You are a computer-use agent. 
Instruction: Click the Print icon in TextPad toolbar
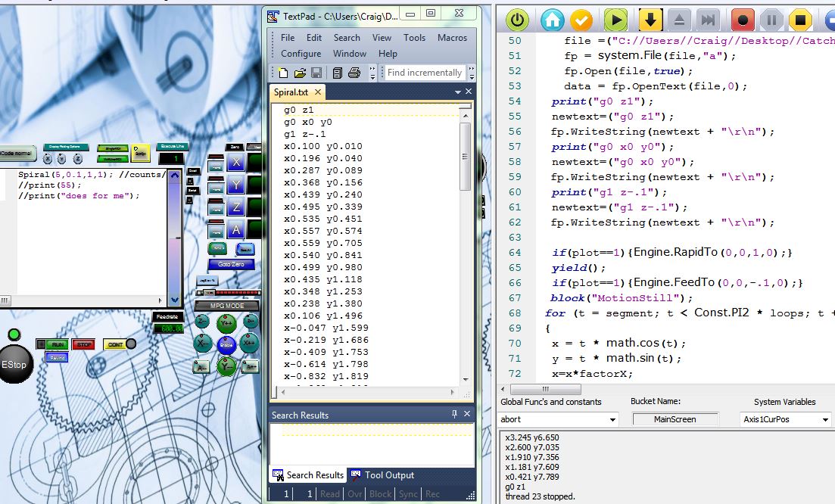coord(354,73)
